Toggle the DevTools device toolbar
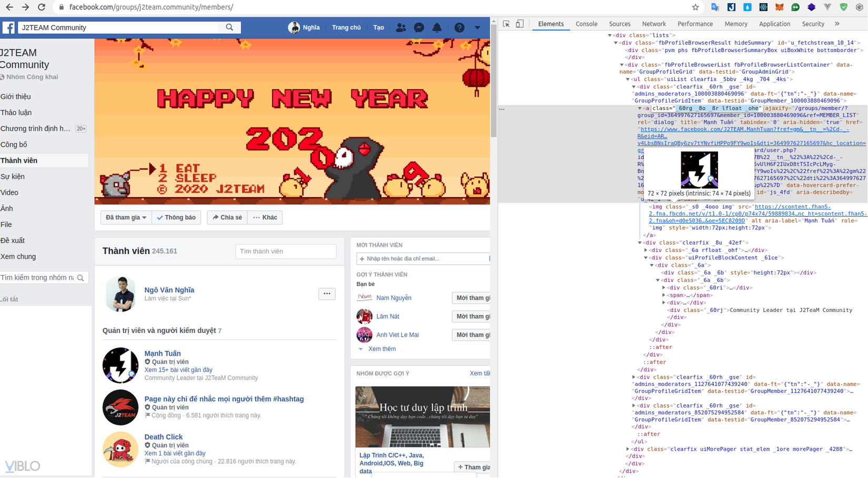Viewport: 868px width, 478px height. tap(520, 24)
